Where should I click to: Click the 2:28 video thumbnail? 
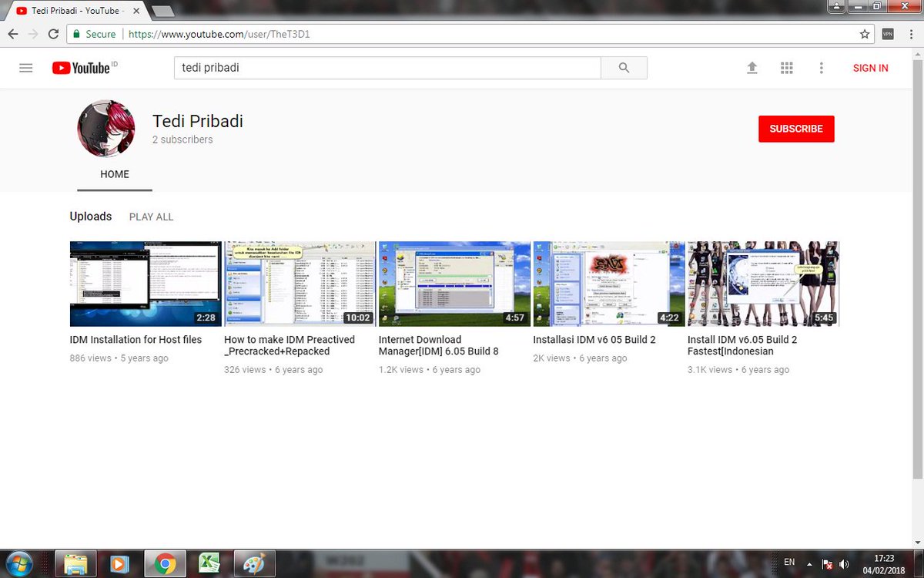[146, 284]
